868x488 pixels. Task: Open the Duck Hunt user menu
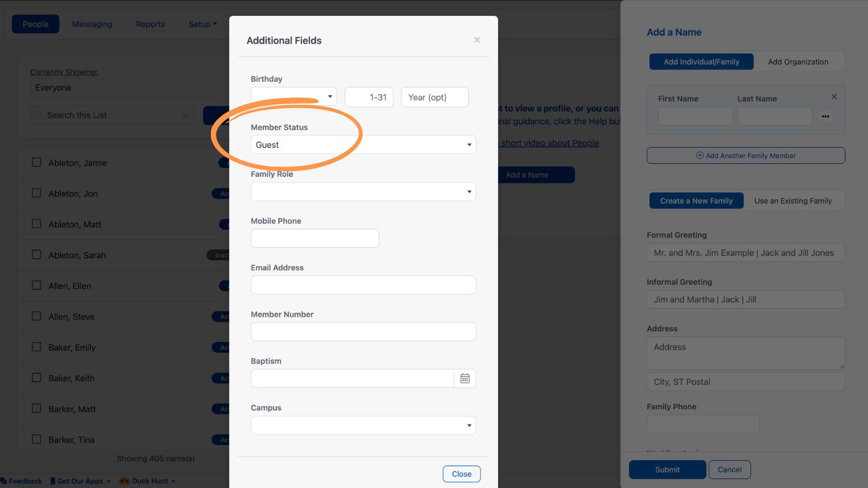tap(148, 481)
